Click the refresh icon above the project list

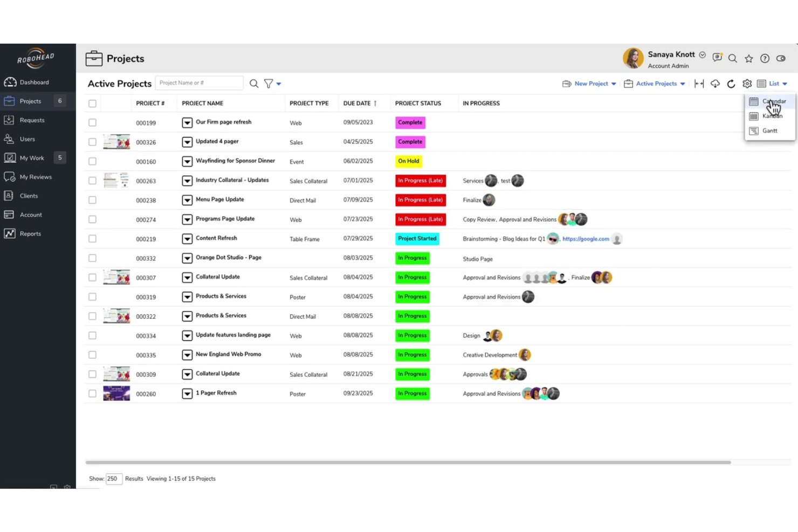(731, 84)
